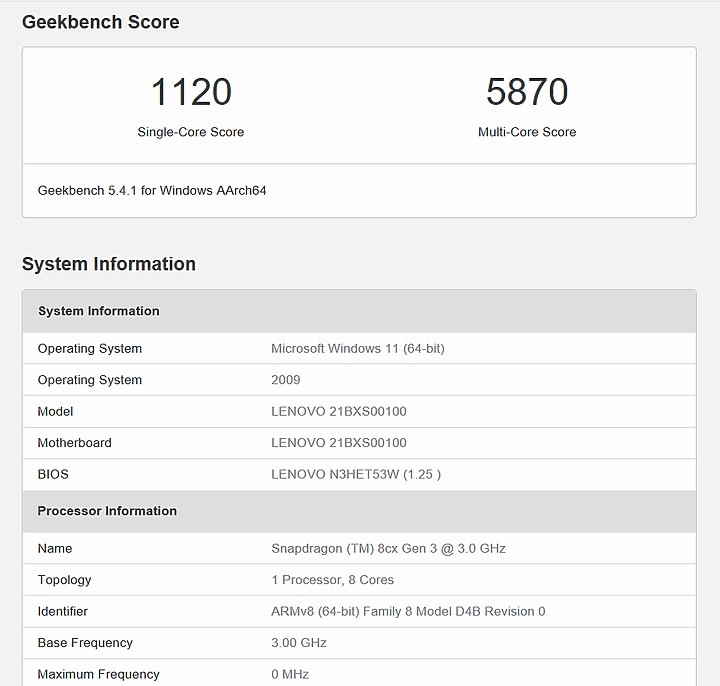
Task: Select 'Geekbench 5.4.1 for Windows AArch64' text
Action: [x=152, y=191]
